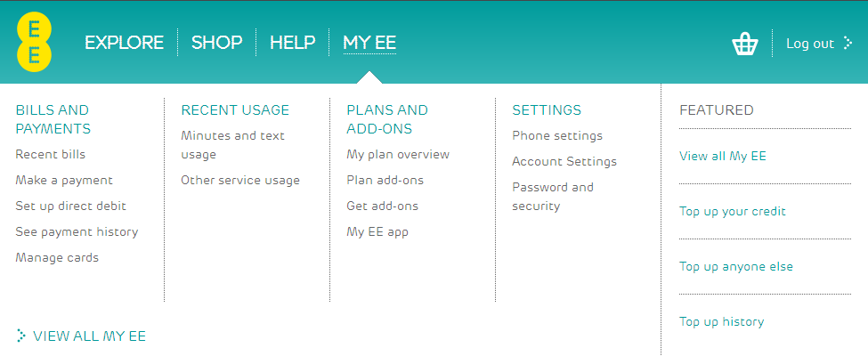
Task: Click VIEW ALL MY EE at bottom
Action: 89,336
